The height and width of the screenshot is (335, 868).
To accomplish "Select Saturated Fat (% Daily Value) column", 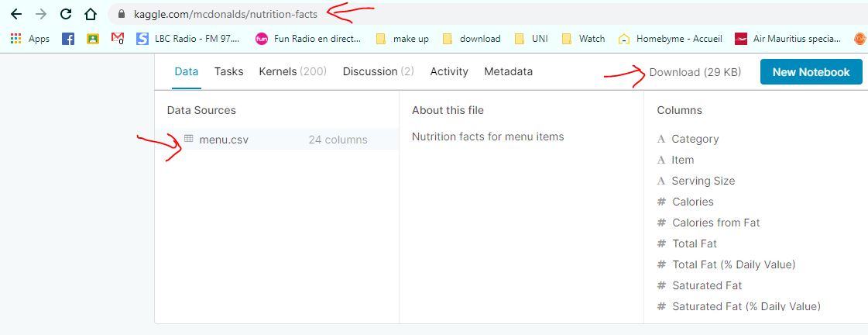I will point(746,306).
